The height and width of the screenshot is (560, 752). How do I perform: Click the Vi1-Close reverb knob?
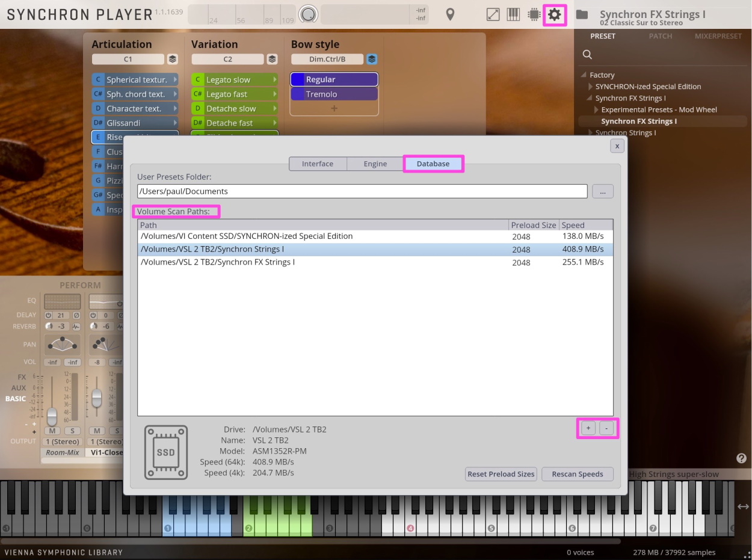point(93,327)
